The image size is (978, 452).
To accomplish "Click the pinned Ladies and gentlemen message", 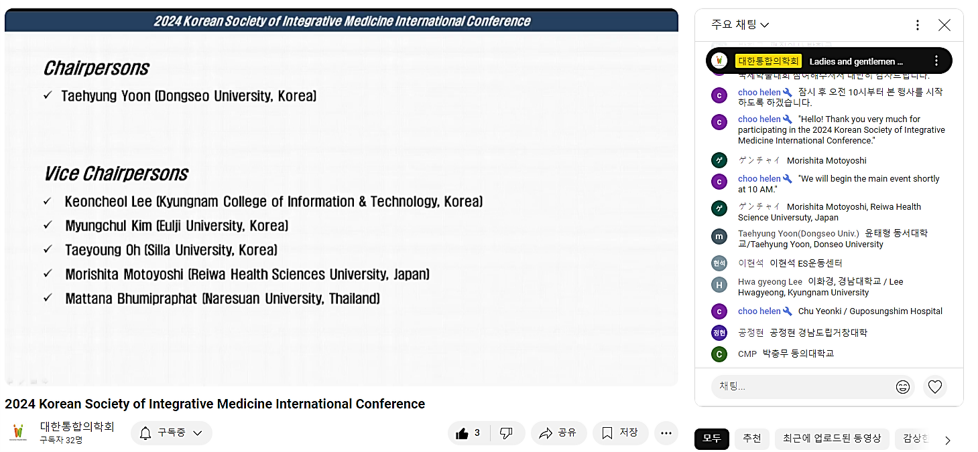I will (855, 61).
